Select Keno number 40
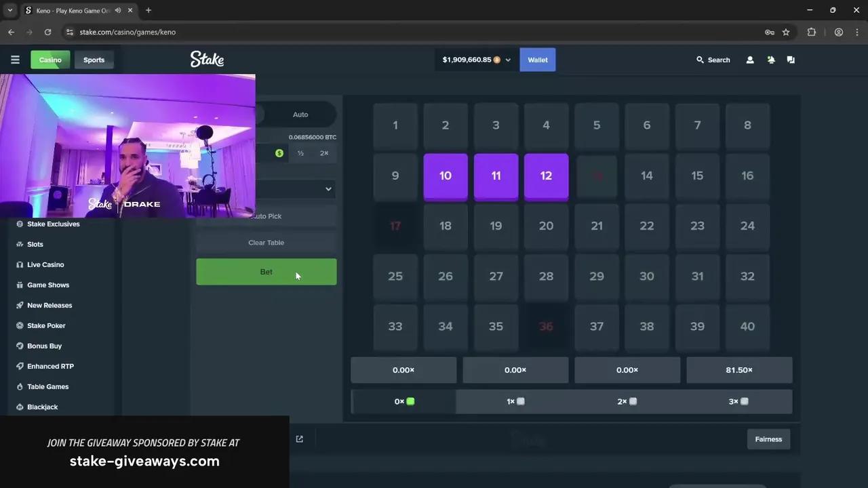This screenshot has width=868, height=488. (747, 327)
